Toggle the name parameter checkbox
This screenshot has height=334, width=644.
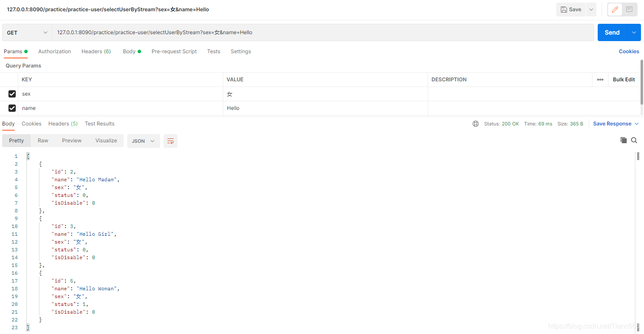point(12,108)
